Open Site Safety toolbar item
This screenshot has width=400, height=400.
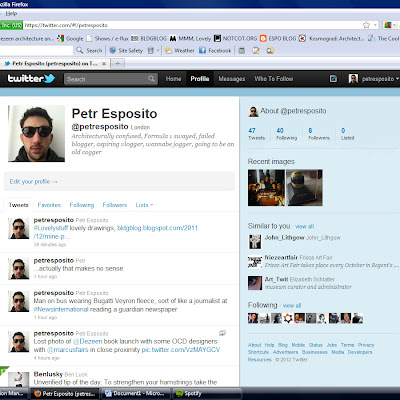(126, 50)
